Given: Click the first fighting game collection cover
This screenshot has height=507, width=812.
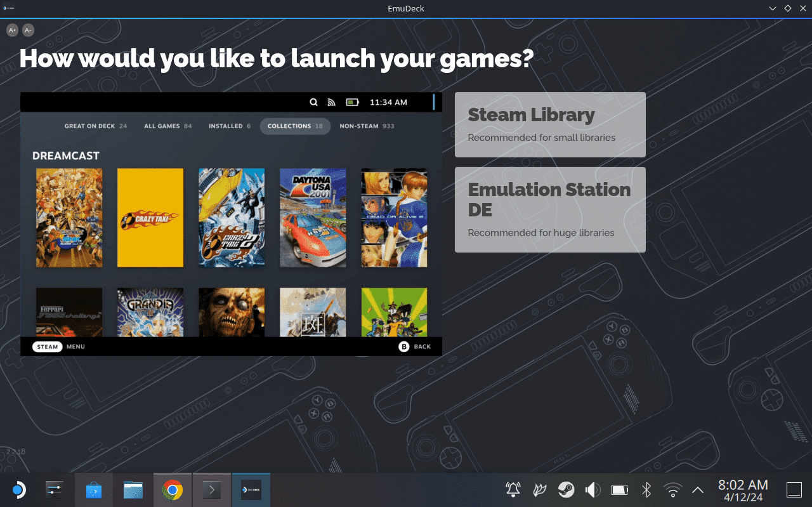Looking at the screenshot, I should pos(69,218).
